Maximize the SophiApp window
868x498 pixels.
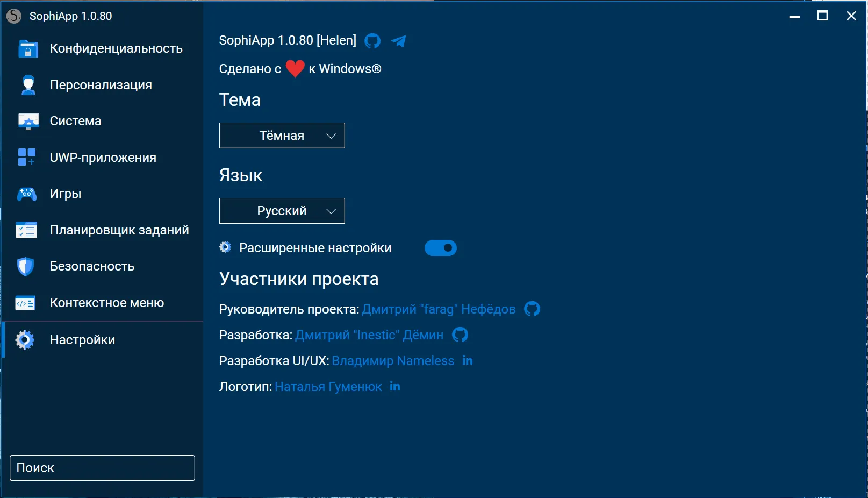pyautogui.click(x=822, y=16)
